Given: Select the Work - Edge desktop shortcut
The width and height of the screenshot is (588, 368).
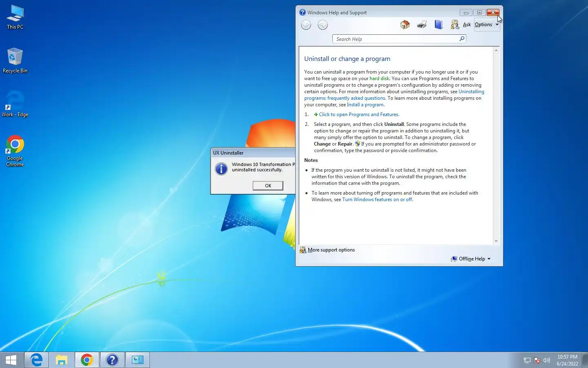Looking at the screenshot, I should pos(15,104).
